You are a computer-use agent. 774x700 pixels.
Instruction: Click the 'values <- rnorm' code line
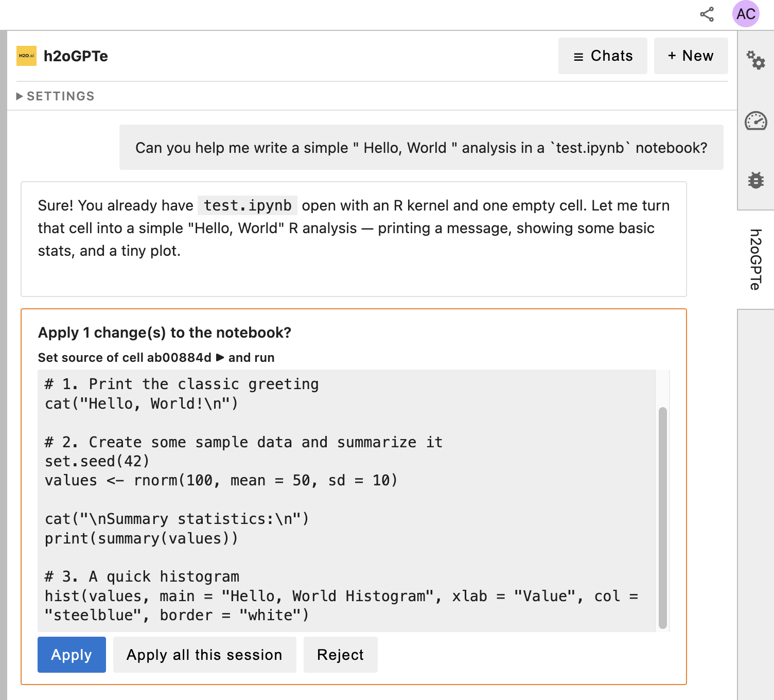221,481
